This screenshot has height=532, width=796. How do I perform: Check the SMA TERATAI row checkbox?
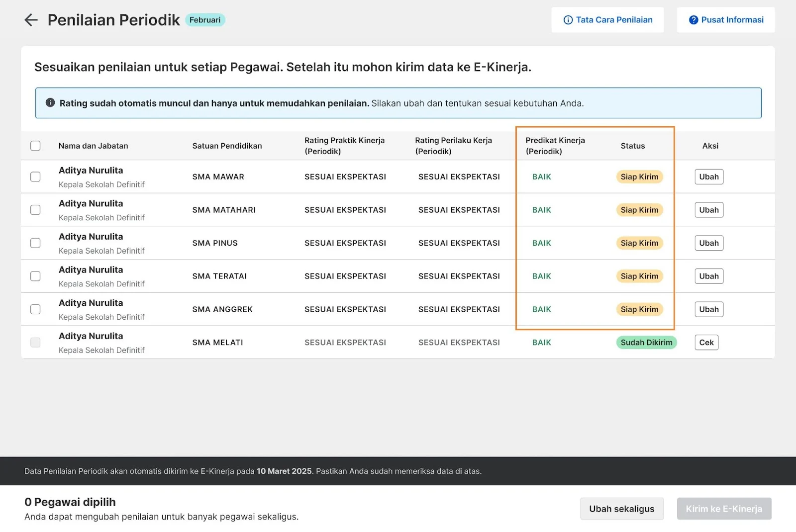[x=35, y=276]
